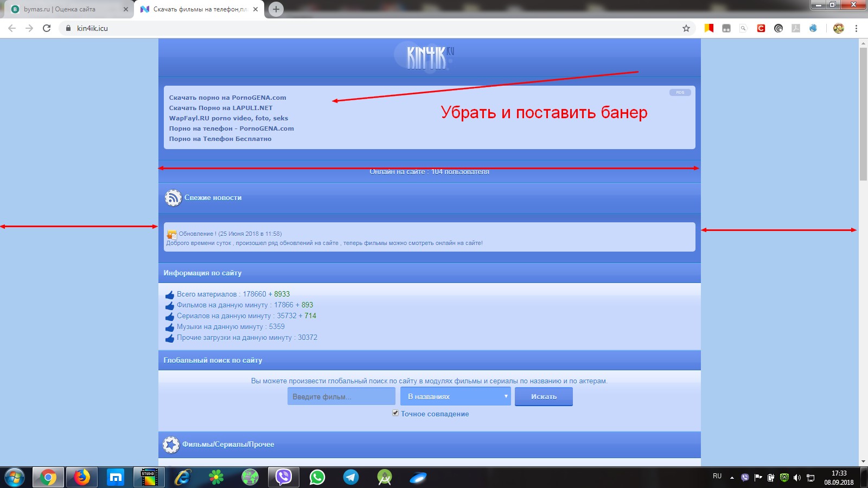Screen dimensions: 868x488
Task: Open the Обновление news post link
Action: pyautogui.click(x=197, y=234)
